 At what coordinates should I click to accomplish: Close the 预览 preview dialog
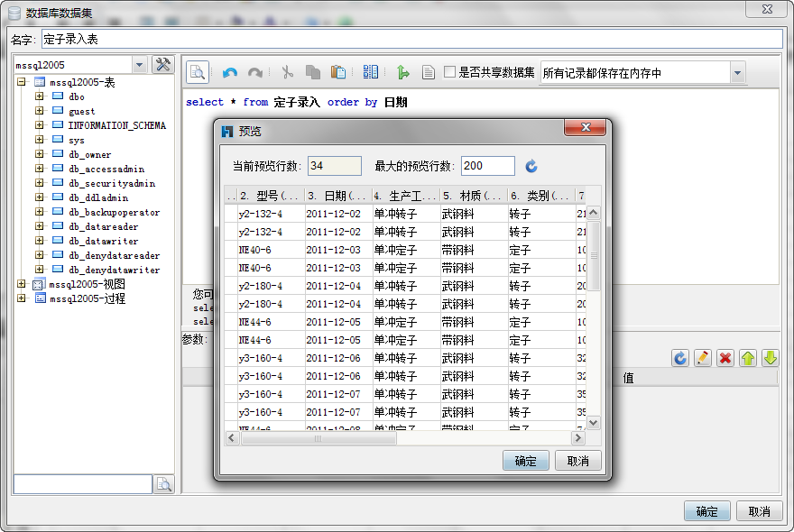[586, 127]
